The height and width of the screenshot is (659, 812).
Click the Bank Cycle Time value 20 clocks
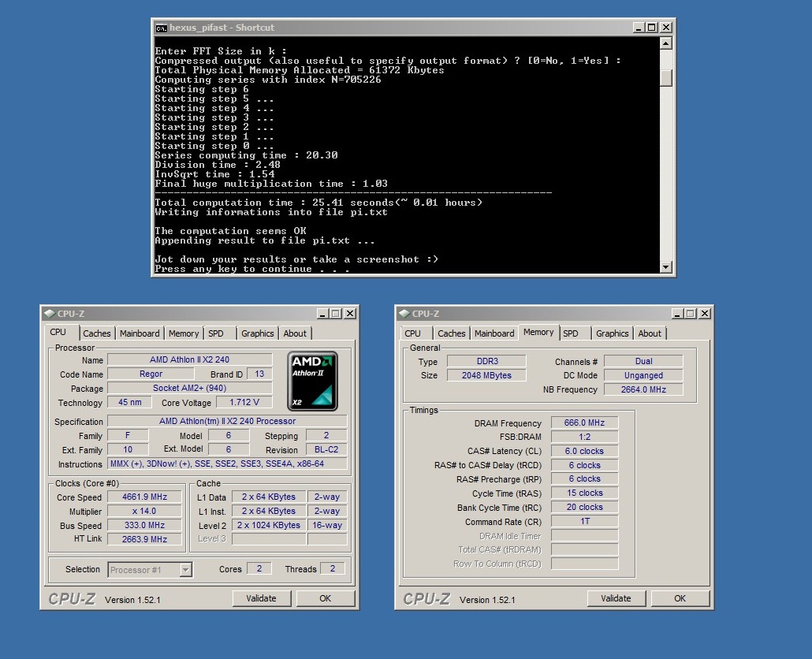click(585, 507)
